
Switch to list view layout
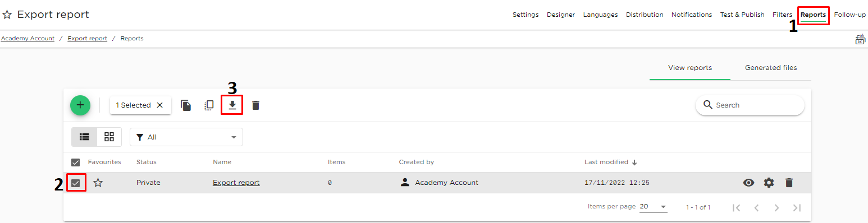84,137
